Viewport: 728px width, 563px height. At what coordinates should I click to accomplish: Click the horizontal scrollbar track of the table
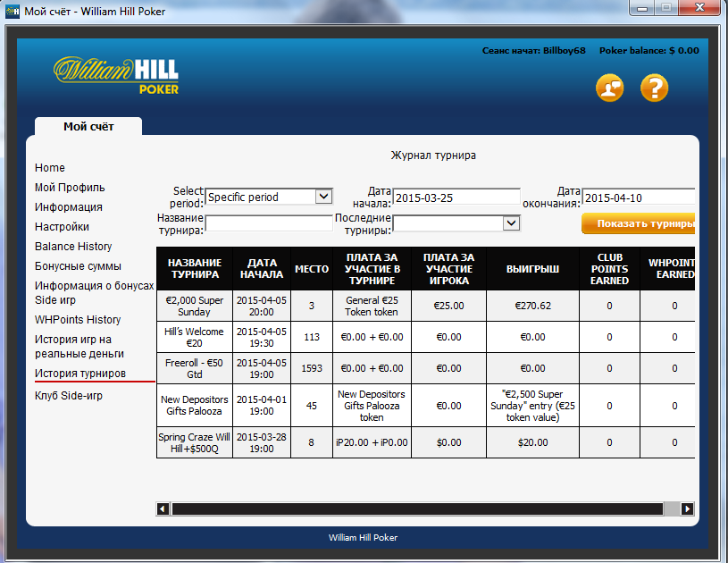pyautogui.click(x=417, y=509)
